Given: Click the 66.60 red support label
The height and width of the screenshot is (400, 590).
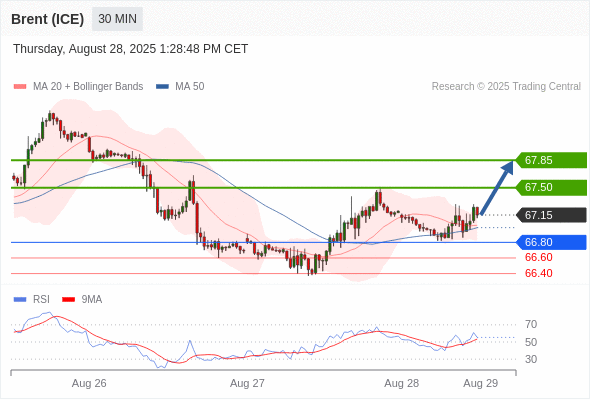Looking at the screenshot, I should coord(539,258).
